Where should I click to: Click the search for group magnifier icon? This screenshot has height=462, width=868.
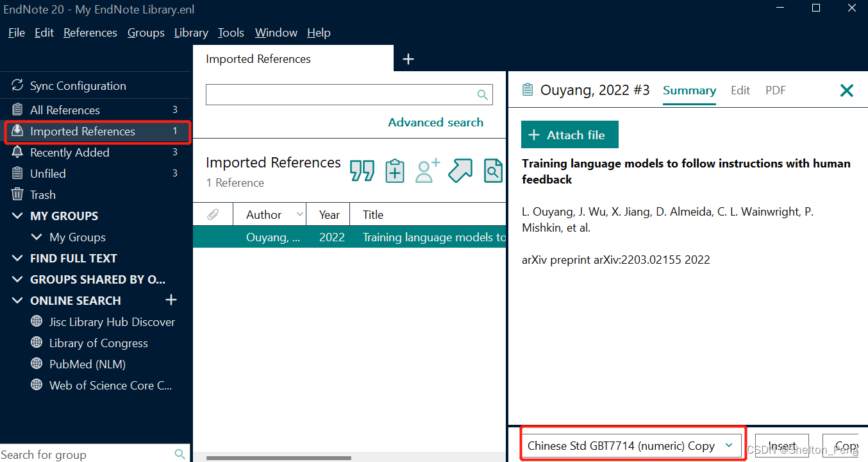(x=180, y=454)
